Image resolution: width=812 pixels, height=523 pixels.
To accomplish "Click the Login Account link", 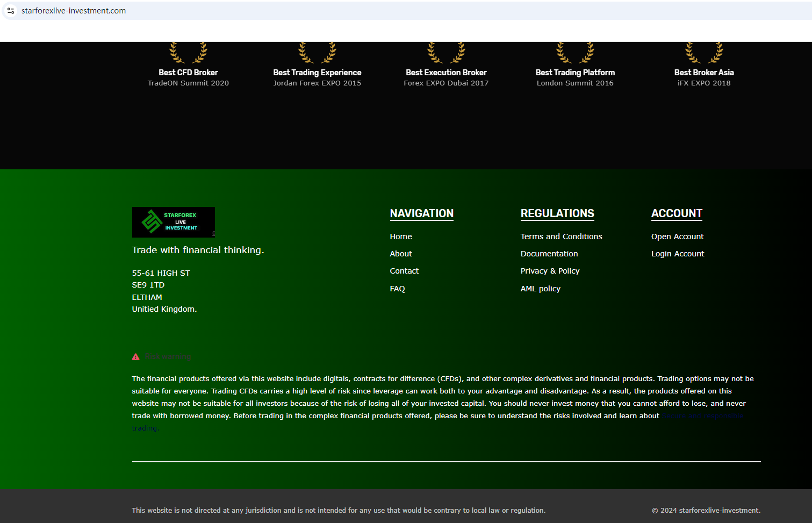I will point(677,254).
